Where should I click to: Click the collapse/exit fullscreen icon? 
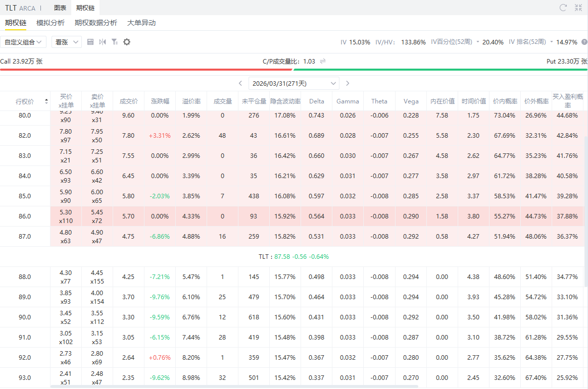[x=579, y=8]
